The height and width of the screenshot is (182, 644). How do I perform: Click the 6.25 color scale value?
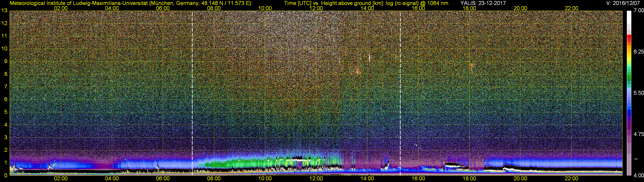point(638,52)
